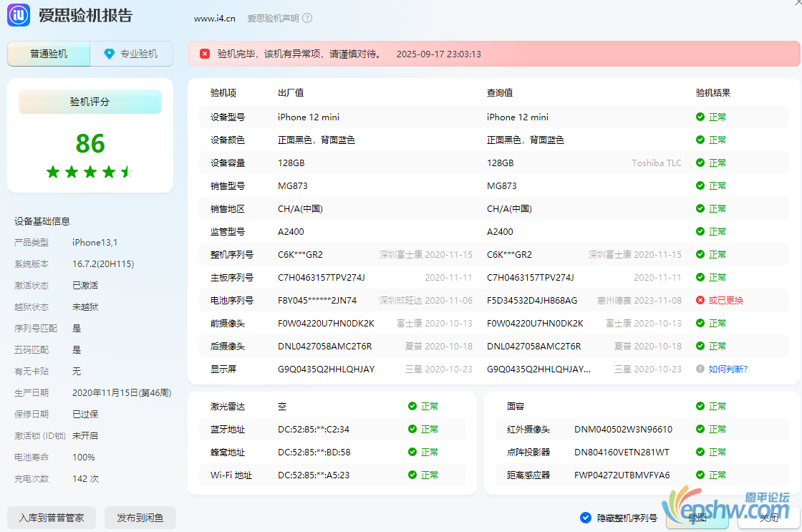Screen dimensions: 802x532
Task: Click the 关闭 button
Action: click(769, 518)
